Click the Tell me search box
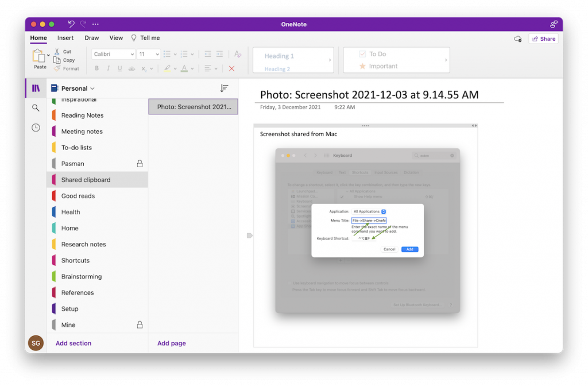This screenshot has width=588, height=386. click(x=145, y=38)
